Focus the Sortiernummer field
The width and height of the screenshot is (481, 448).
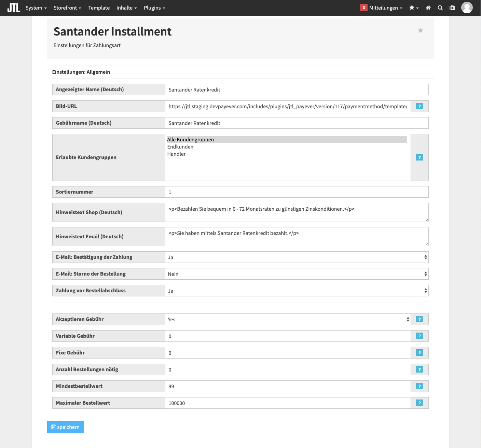pyautogui.click(x=297, y=192)
